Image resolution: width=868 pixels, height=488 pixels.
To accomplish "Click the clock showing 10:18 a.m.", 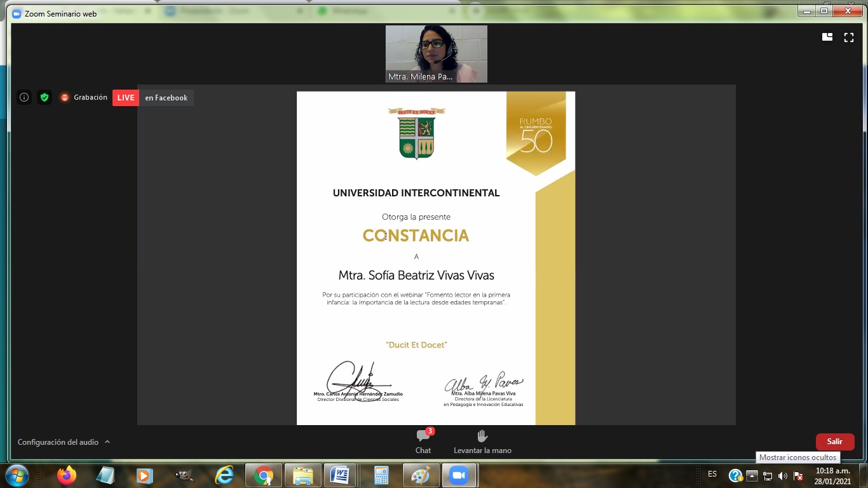I will click(832, 471).
